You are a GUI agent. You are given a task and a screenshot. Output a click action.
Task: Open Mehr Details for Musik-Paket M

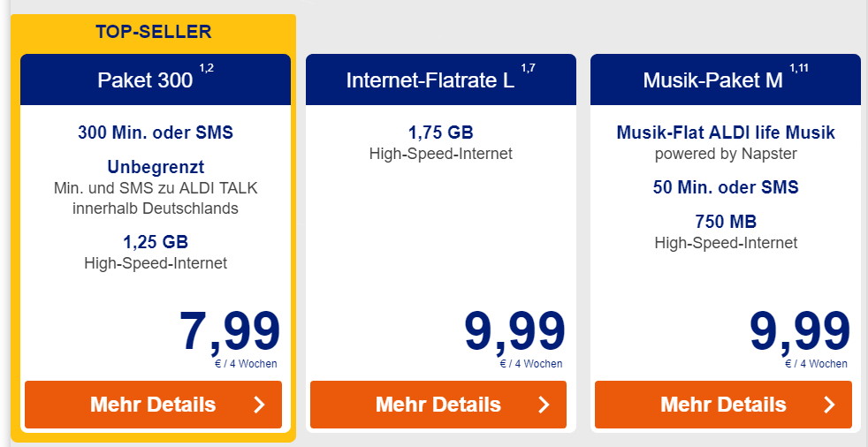(723, 405)
